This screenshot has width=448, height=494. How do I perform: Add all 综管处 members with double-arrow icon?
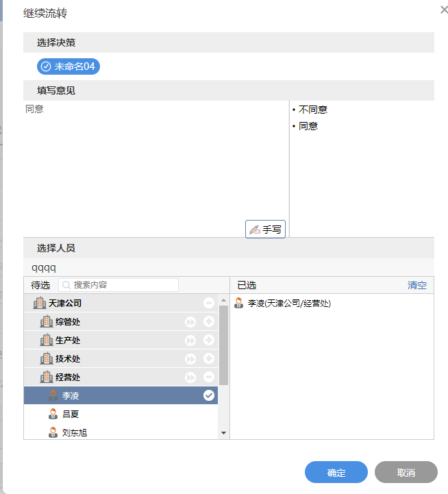pyautogui.click(x=190, y=322)
